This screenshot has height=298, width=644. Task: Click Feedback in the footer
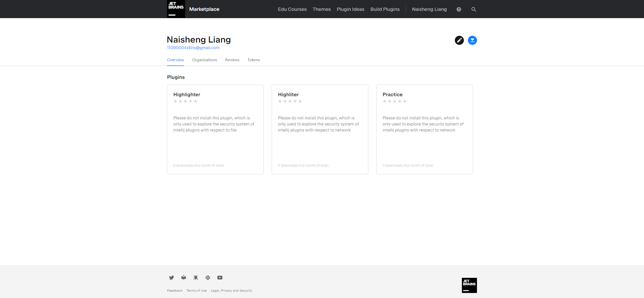(175, 291)
